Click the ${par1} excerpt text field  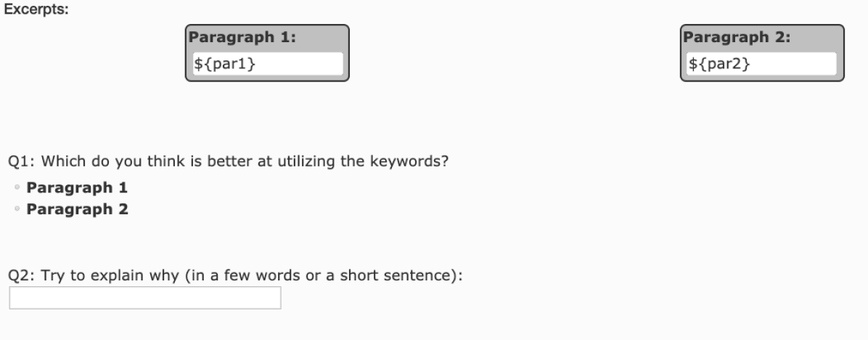click(x=268, y=64)
